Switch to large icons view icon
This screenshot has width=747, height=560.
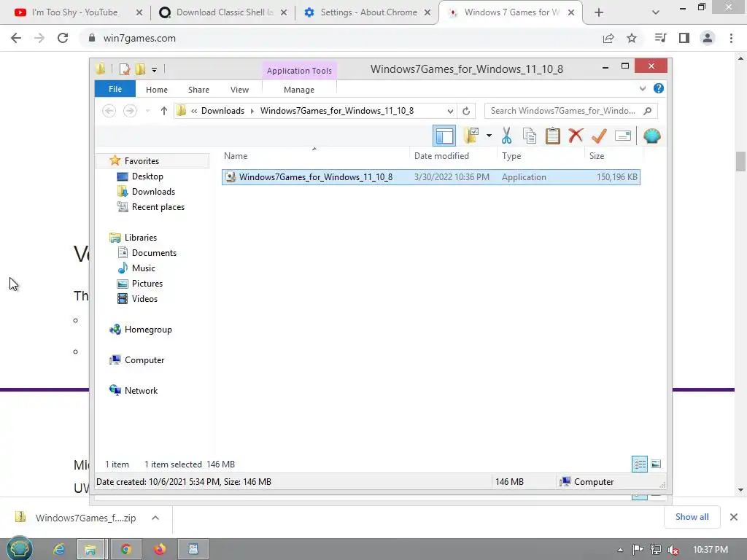point(656,464)
